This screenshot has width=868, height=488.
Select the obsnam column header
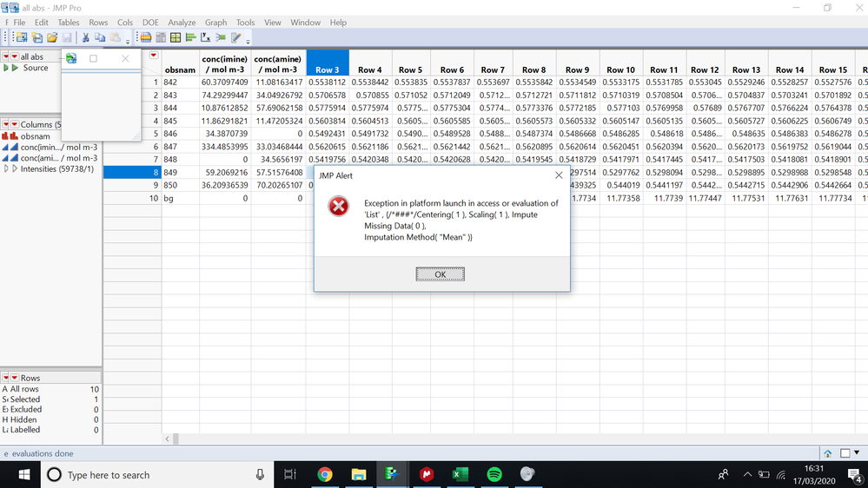pos(180,63)
